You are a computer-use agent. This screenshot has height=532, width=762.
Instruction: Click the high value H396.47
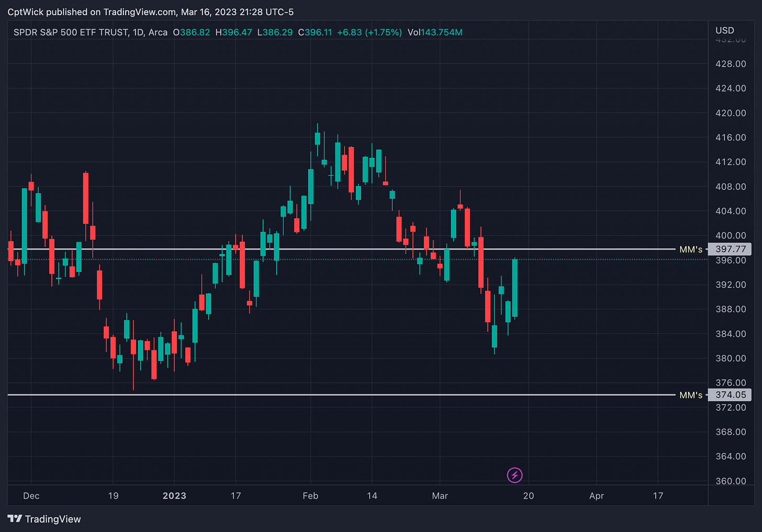(x=233, y=32)
